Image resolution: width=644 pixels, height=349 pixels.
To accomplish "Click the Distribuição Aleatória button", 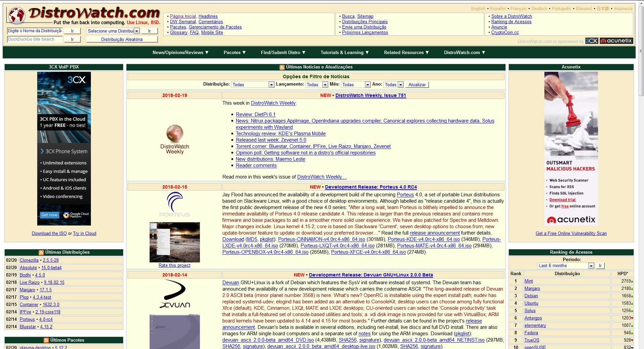I will [122, 40].
